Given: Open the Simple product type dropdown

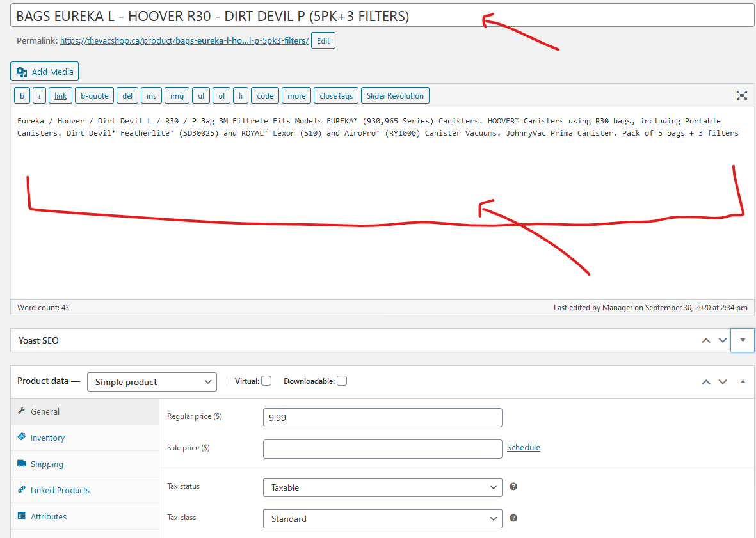Looking at the screenshot, I should [152, 382].
